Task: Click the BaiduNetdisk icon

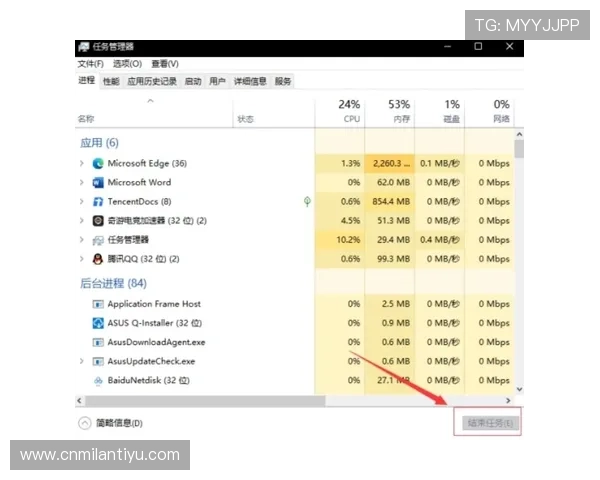Action: tap(98, 381)
